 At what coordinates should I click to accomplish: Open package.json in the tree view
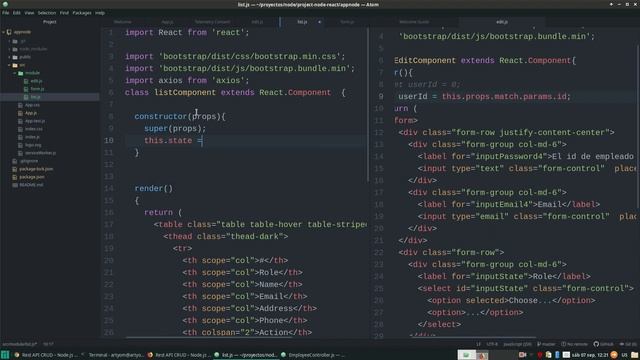[32, 177]
